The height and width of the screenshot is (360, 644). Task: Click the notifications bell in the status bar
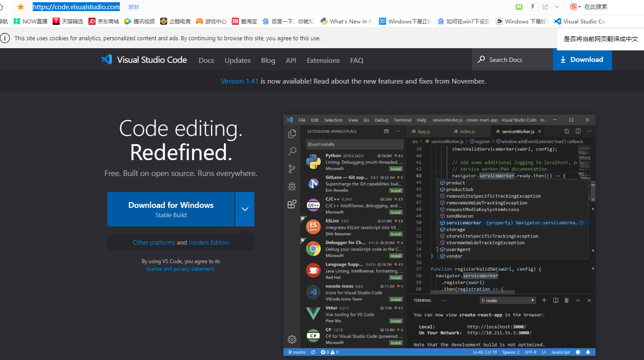[588, 352]
